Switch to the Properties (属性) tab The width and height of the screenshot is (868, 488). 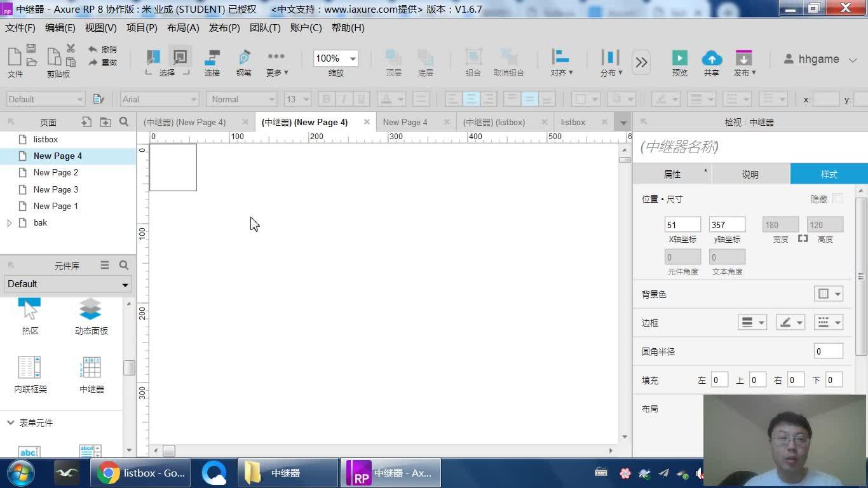pos(672,174)
